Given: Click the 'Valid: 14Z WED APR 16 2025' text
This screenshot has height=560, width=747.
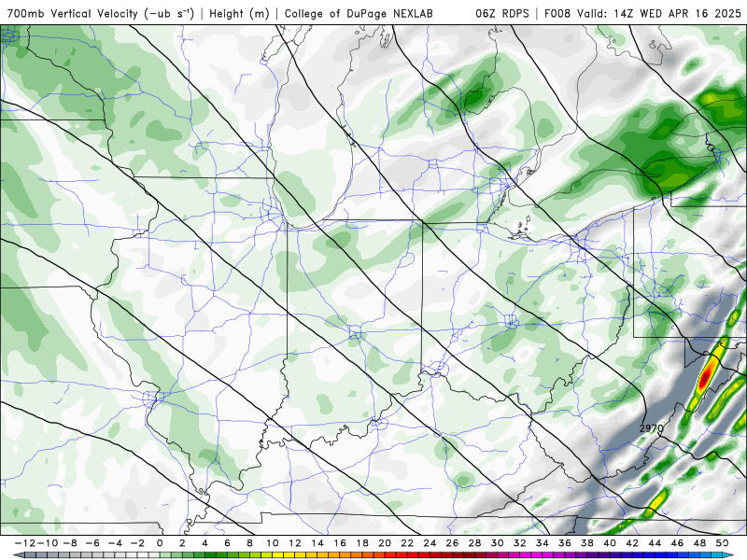Looking at the screenshot, I should point(659,14).
